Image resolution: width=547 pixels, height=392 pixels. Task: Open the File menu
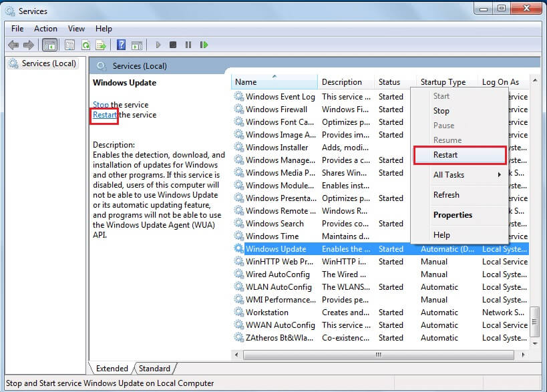pos(17,29)
